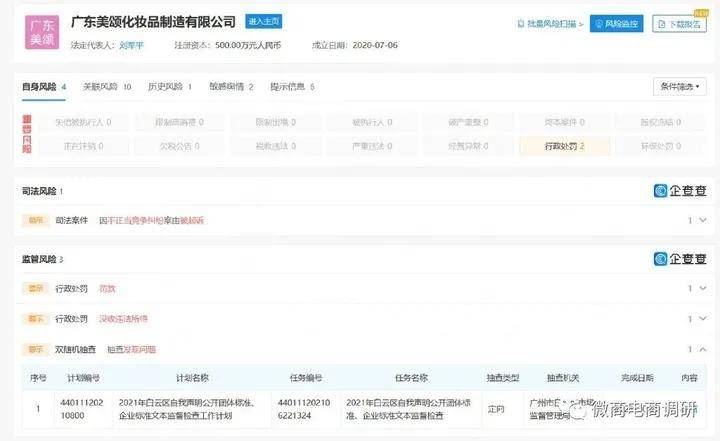The image size is (720, 441).
Task: Click the highlighted 行政处罚 2 risk tile
Action: 565,146
